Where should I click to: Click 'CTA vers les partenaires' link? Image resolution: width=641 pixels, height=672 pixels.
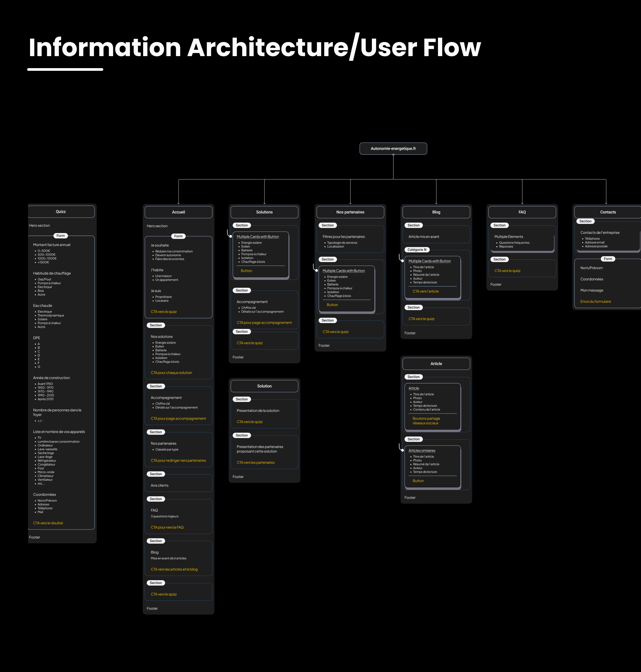255,462
